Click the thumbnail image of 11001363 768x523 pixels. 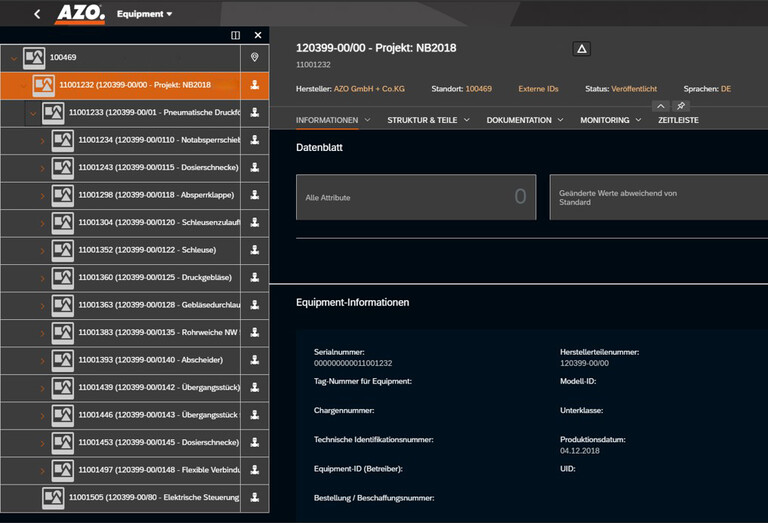[x=63, y=305]
